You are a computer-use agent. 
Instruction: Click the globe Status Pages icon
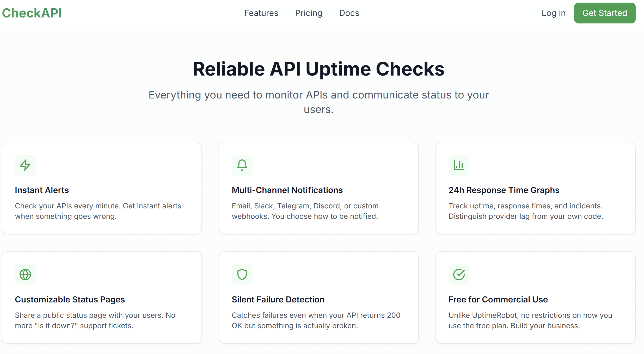point(25,274)
